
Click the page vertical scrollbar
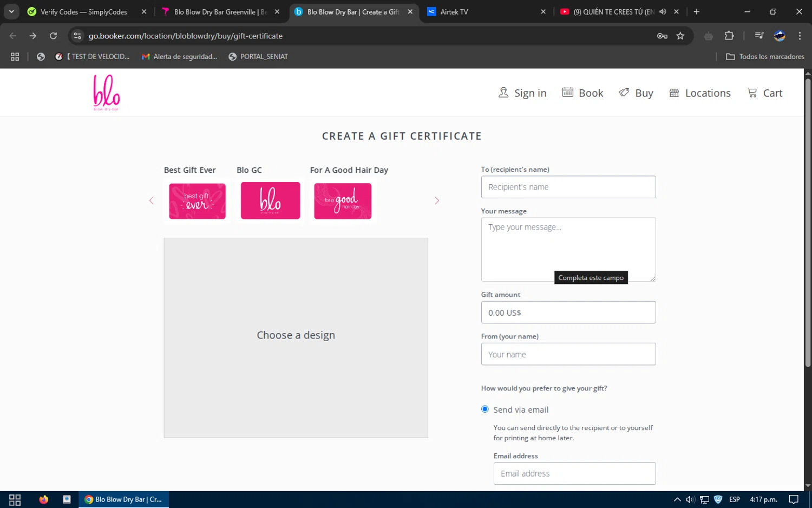808,223
